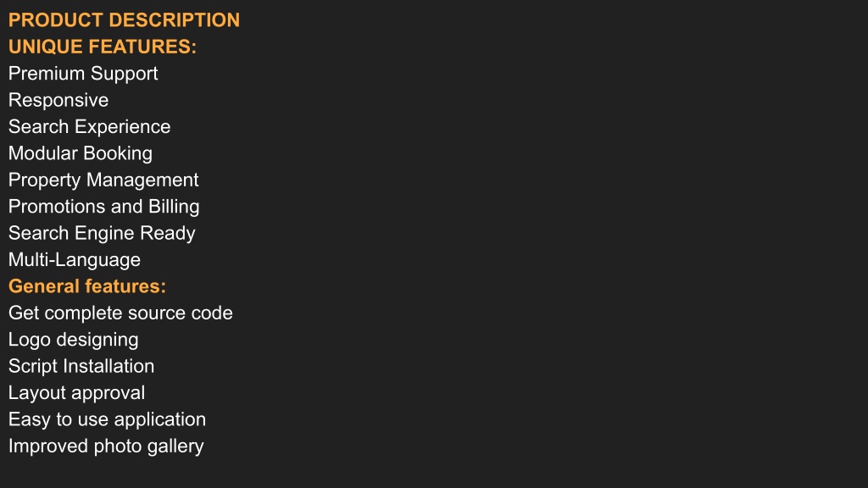Click the PRODUCT DESCRIPTION heading

124,20
